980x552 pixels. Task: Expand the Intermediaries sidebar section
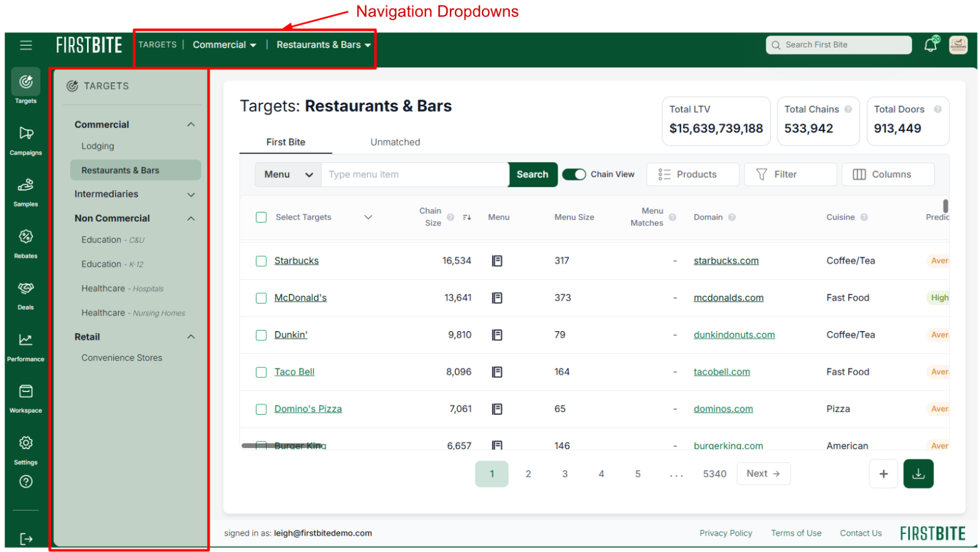point(191,195)
